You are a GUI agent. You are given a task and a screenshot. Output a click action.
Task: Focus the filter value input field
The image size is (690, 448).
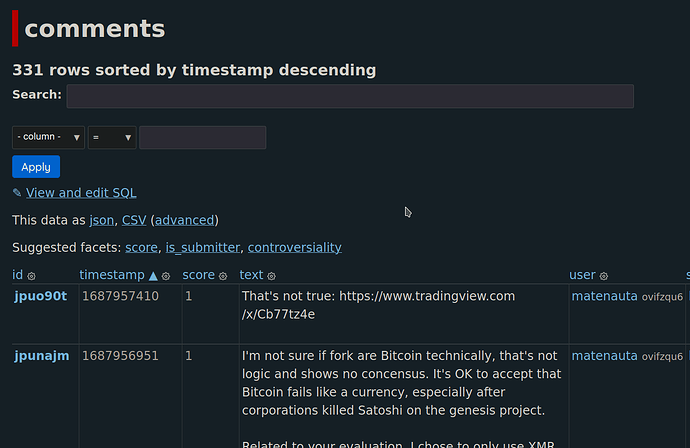pos(202,137)
